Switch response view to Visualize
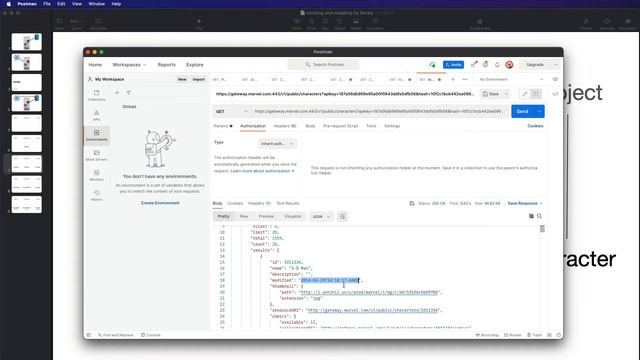640x360 pixels. tap(293, 216)
